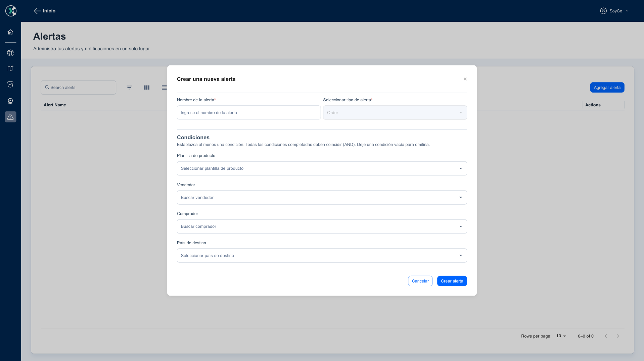This screenshot has width=644, height=361.
Task: Click the Actions column header
Action: coord(593,105)
